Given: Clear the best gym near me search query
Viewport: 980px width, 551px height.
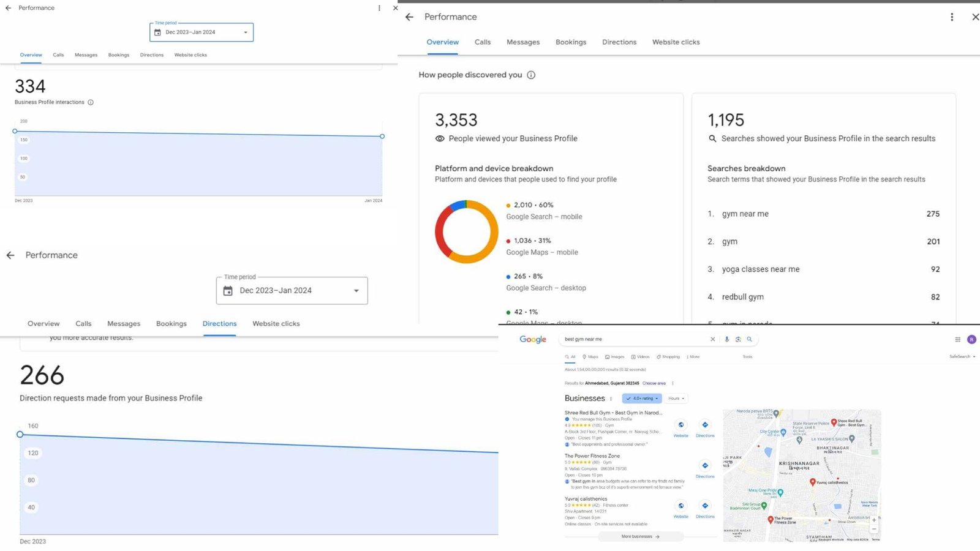Looking at the screenshot, I should tap(712, 339).
